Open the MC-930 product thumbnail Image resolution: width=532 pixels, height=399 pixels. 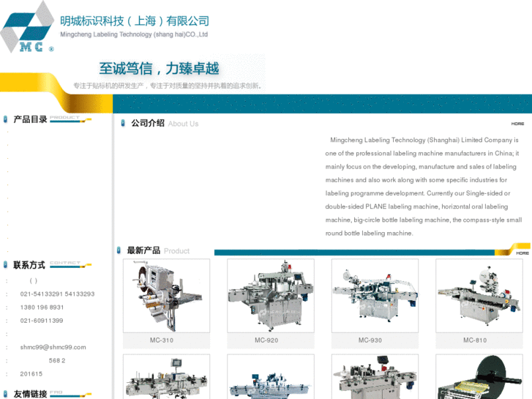click(x=375, y=296)
